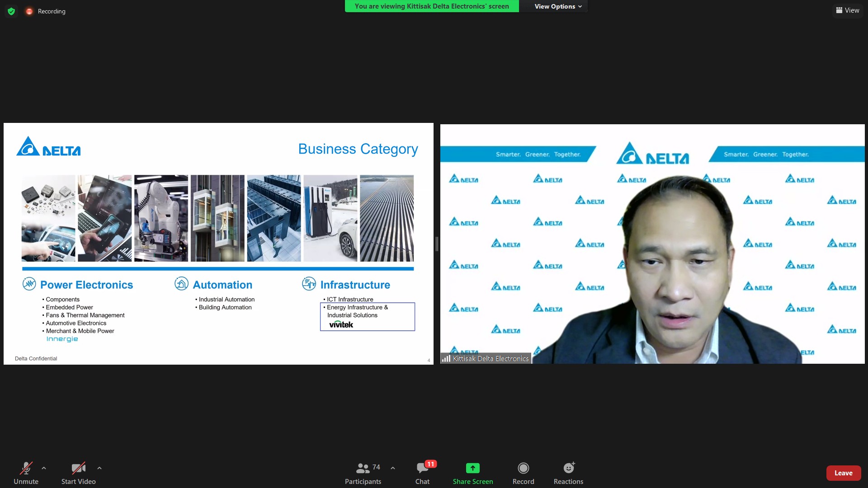Viewport: 868px width, 488px height.
Task: Click the Delta logo on the slide
Action: tap(48, 146)
